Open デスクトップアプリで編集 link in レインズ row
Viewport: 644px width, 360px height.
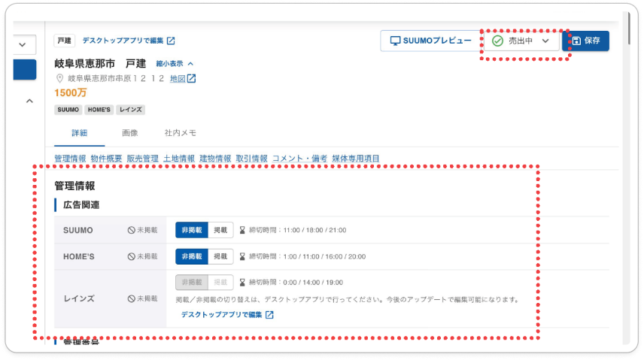click(221, 314)
